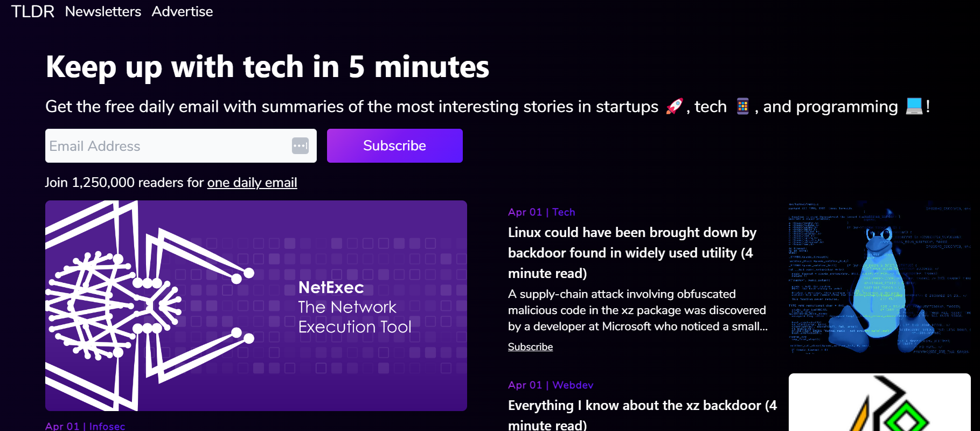The width and height of the screenshot is (980, 431).
Task: Open the NetExec Network Execution Tool title
Action: tap(354, 307)
